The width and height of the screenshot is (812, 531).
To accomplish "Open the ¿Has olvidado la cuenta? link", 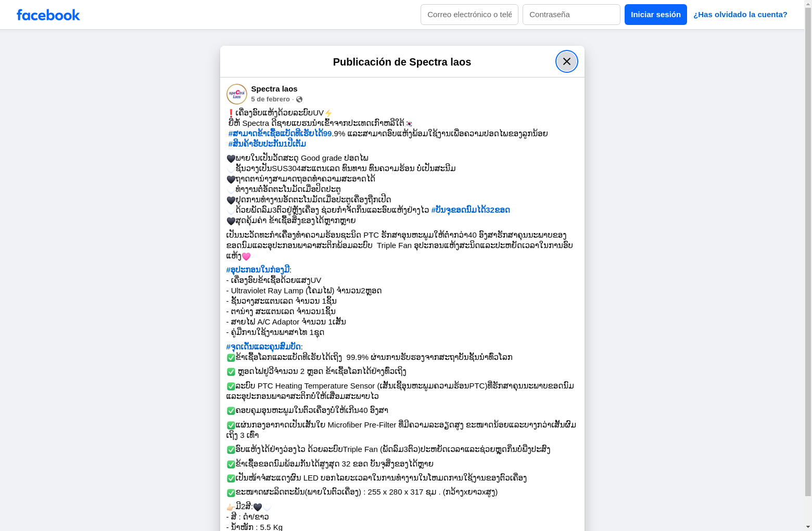I will point(740,15).
